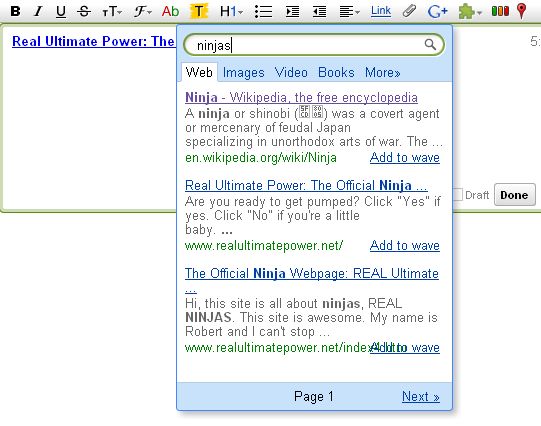Viewport: 541px width, 426px height.
Task: Attach a file with the paperclip icon
Action: click(409, 11)
